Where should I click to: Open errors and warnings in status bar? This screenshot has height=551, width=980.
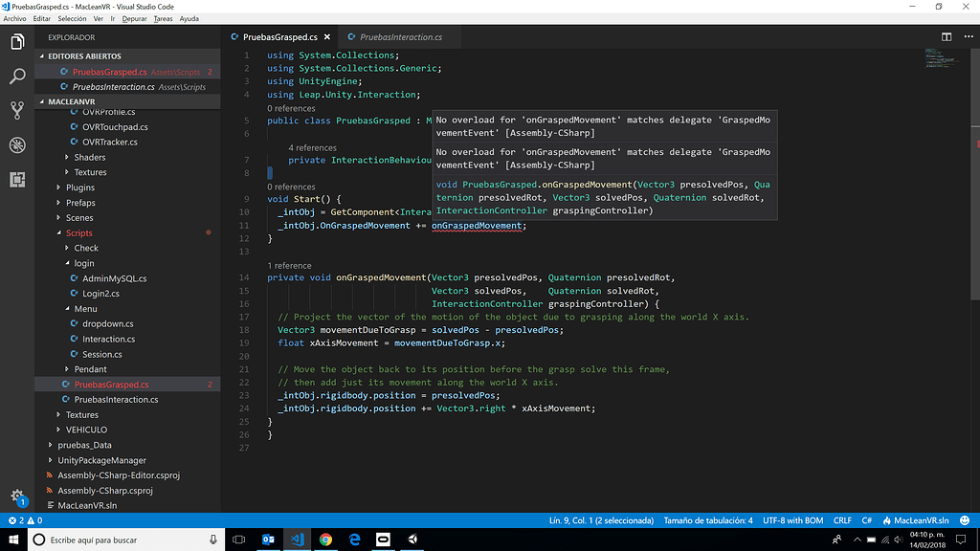[x=26, y=520]
